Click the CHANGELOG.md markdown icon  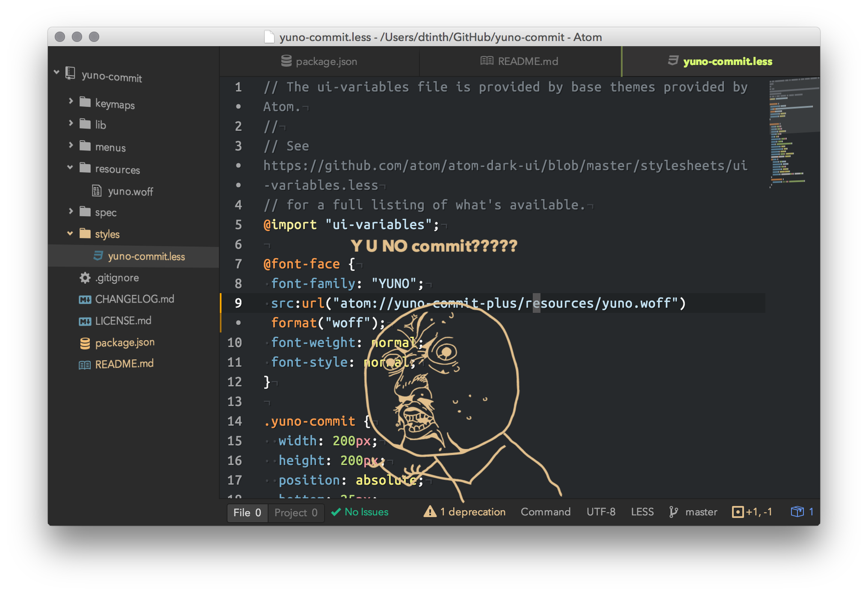[x=85, y=300]
